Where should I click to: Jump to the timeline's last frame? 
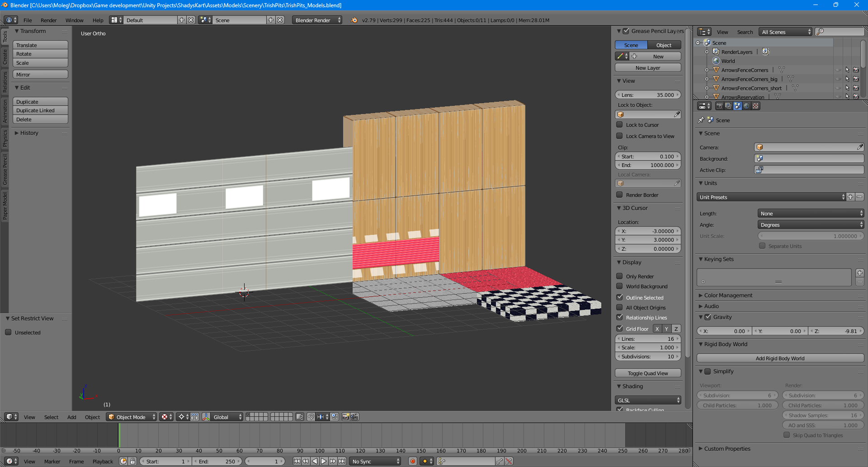point(342,461)
